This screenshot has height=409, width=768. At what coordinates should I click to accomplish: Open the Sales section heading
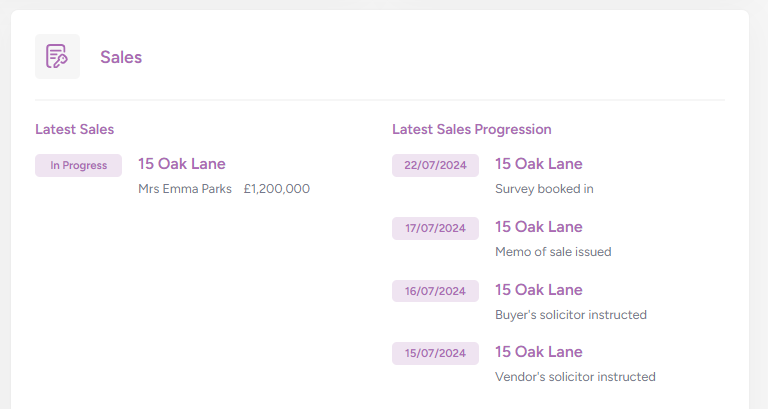[x=121, y=57]
